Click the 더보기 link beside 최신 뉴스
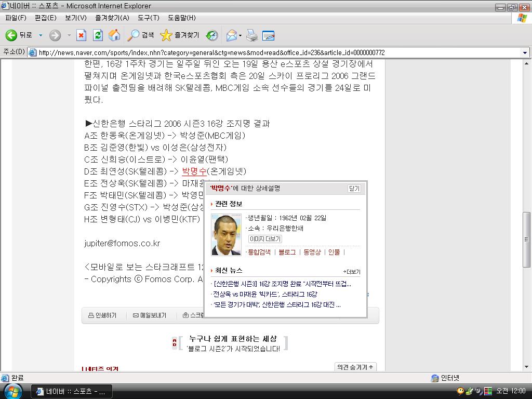The image size is (532, 399). coord(352,272)
